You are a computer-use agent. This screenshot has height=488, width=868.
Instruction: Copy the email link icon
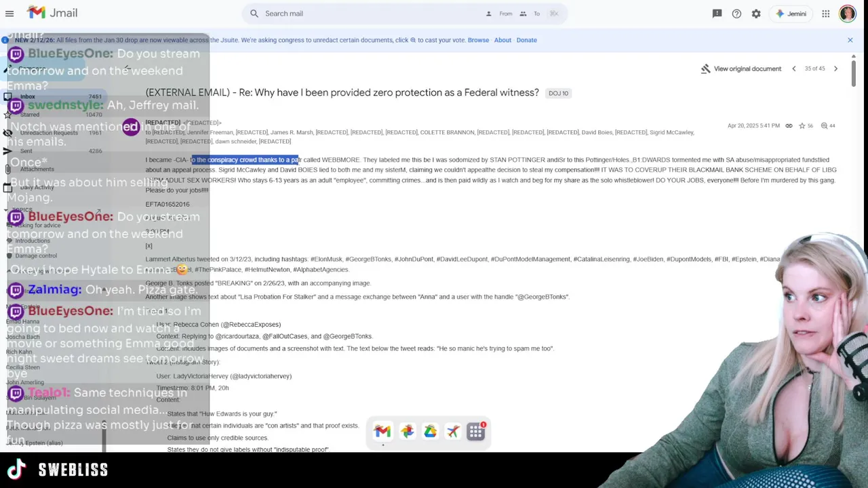(x=789, y=126)
